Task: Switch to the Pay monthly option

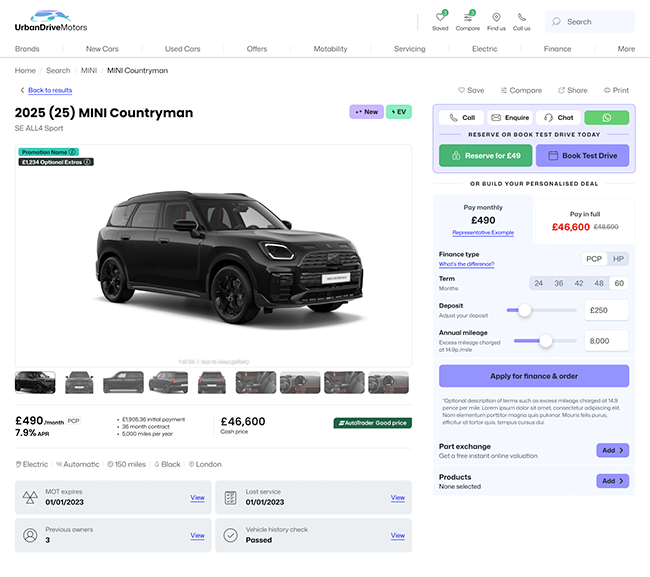Action: click(483, 220)
